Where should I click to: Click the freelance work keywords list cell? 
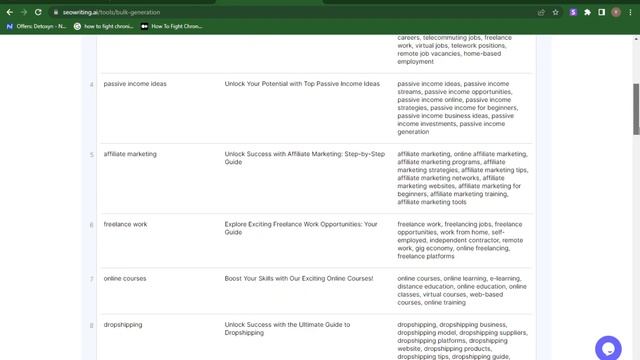point(460,240)
